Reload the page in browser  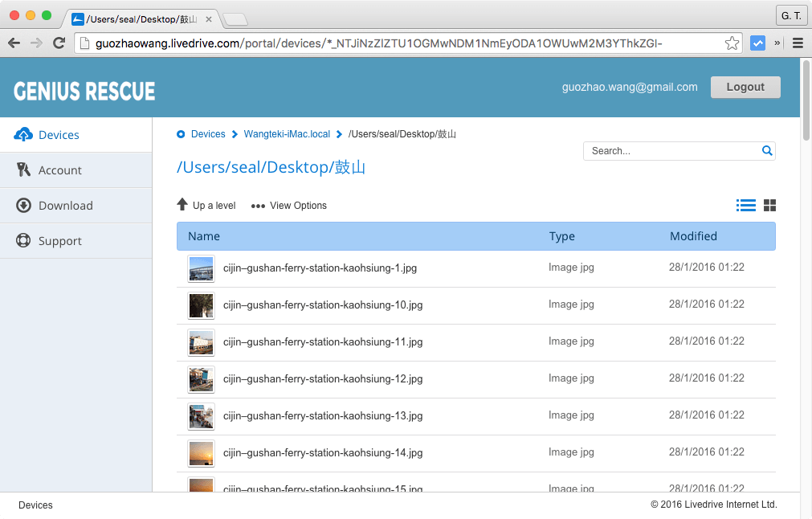pos(59,43)
